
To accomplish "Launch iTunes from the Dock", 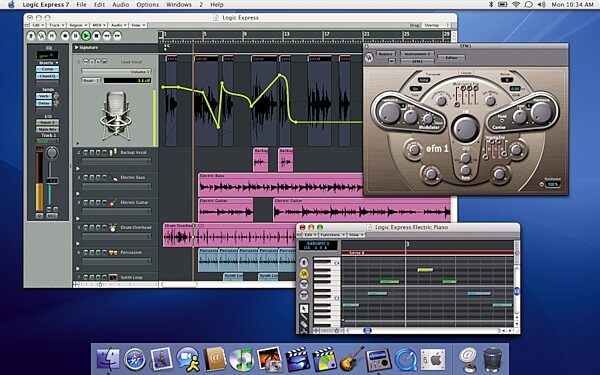I will coord(241,359).
